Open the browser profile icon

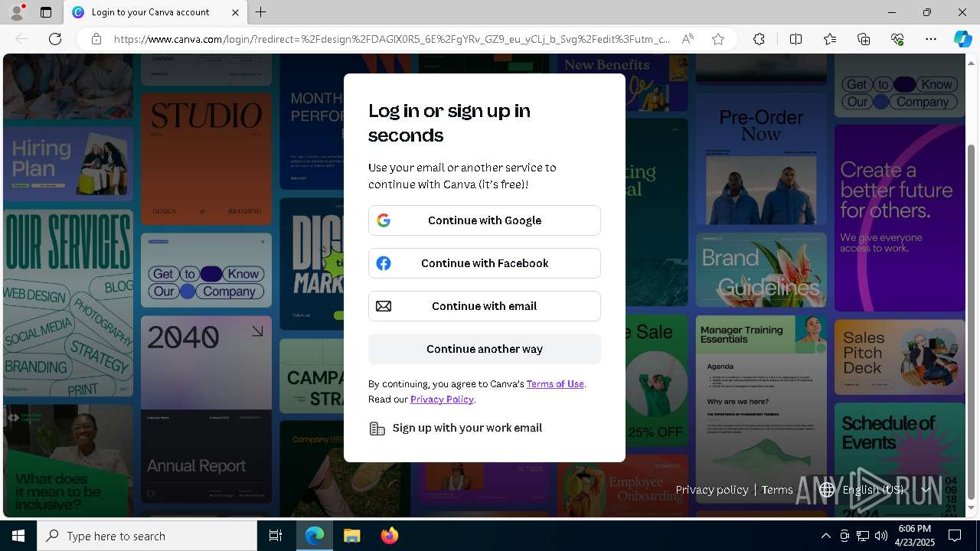pos(17,12)
